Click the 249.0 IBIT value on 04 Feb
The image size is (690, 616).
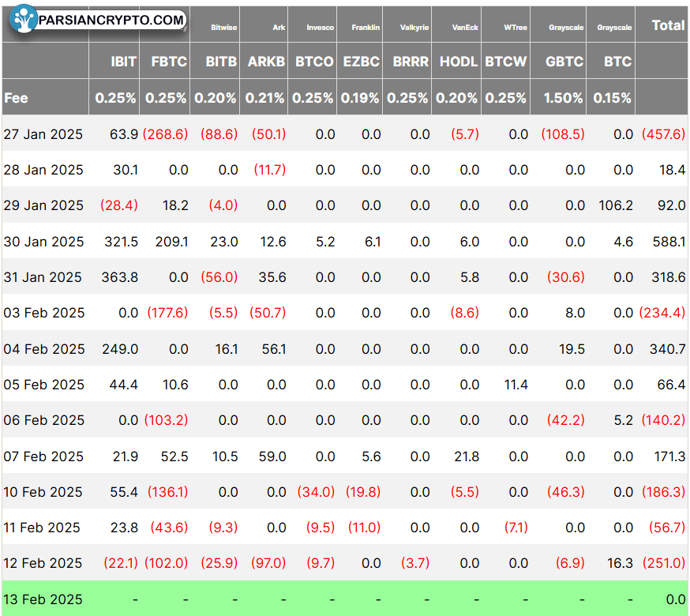[120, 349]
